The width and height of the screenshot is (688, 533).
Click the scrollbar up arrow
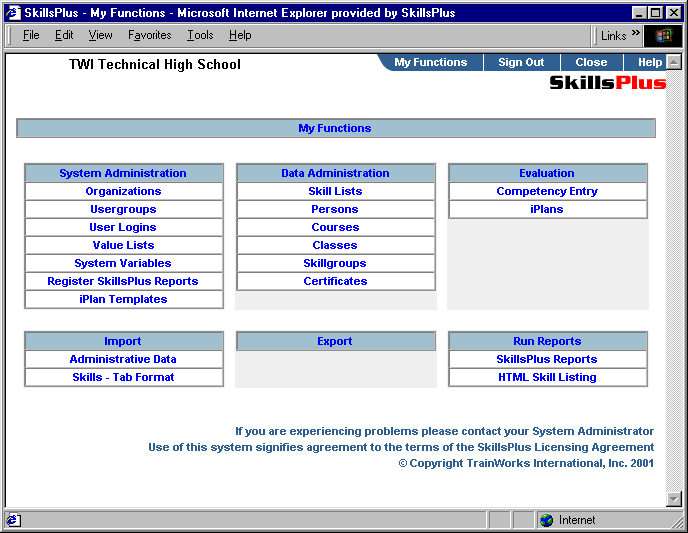(674, 62)
